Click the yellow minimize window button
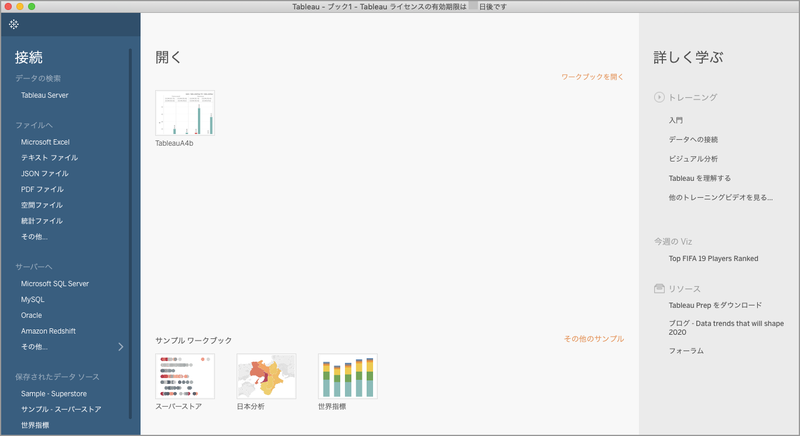 [20, 7]
